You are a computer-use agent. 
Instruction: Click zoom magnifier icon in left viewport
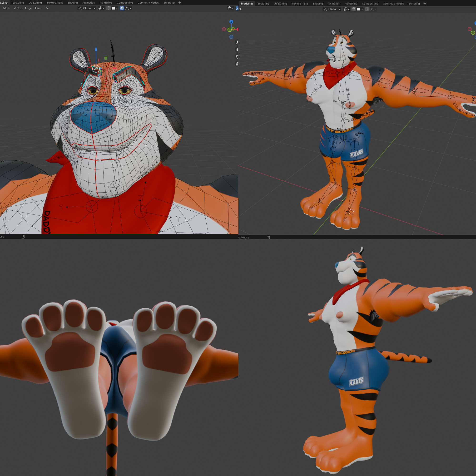tap(237, 42)
